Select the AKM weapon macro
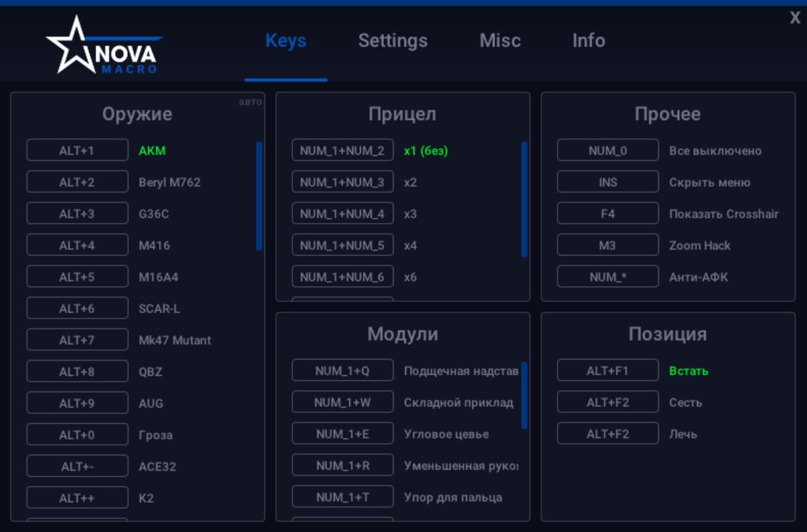Image resolution: width=807 pixels, height=532 pixels. click(x=77, y=150)
